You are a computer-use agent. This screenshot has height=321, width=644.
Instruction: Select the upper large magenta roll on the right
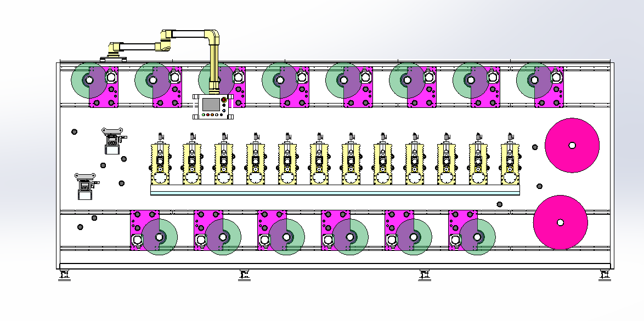pos(572,145)
